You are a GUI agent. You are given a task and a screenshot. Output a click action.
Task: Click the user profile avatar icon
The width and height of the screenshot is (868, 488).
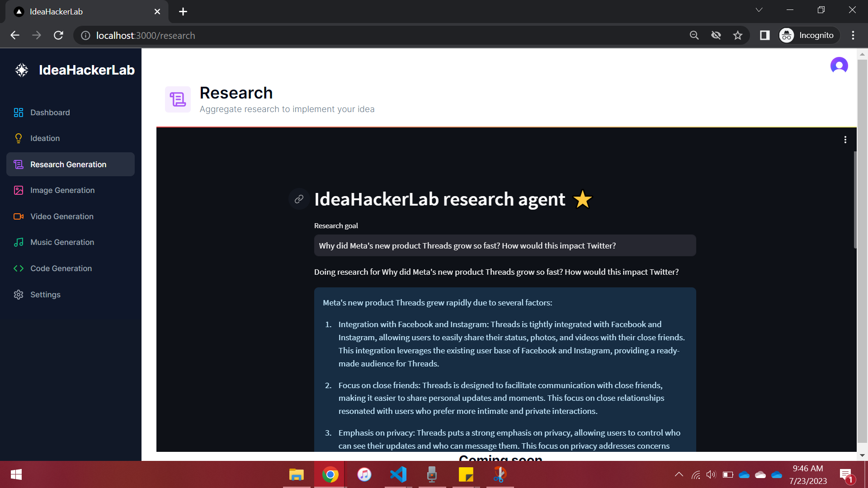839,66
